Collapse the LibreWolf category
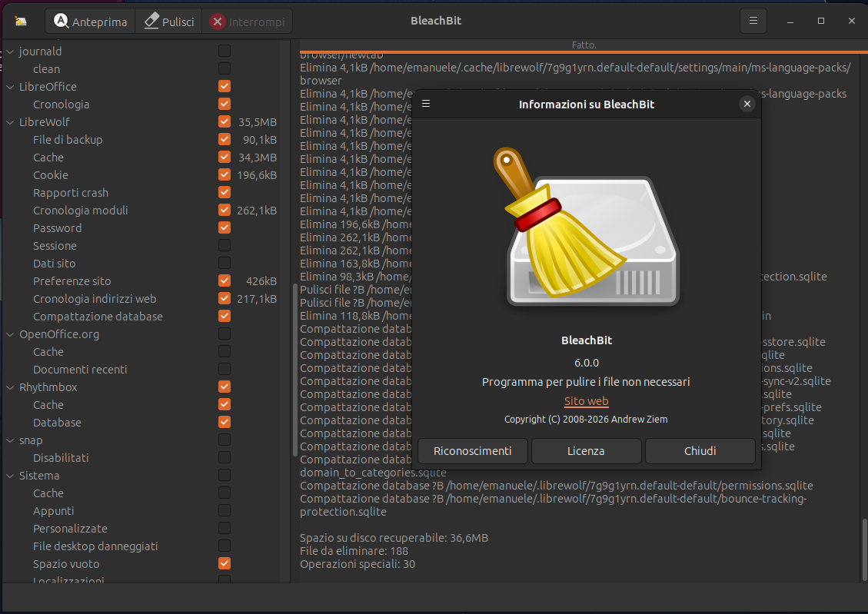This screenshot has height=614, width=868. (9, 121)
